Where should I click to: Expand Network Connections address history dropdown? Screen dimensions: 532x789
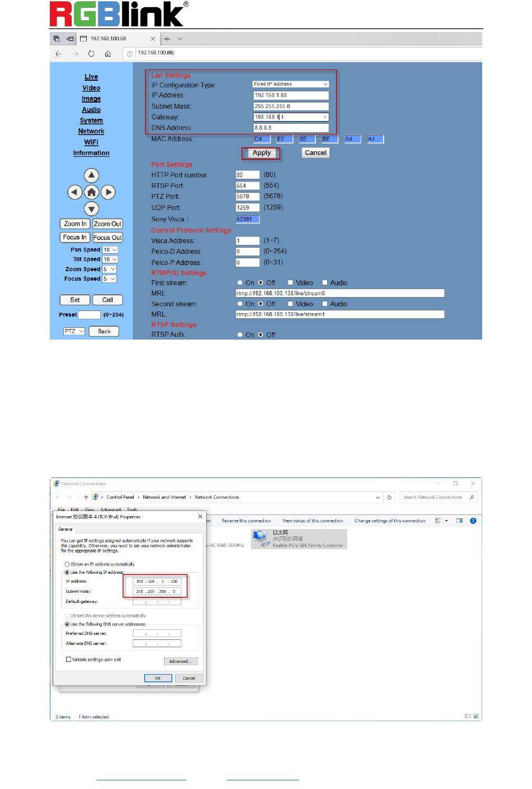(x=378, y=497)
